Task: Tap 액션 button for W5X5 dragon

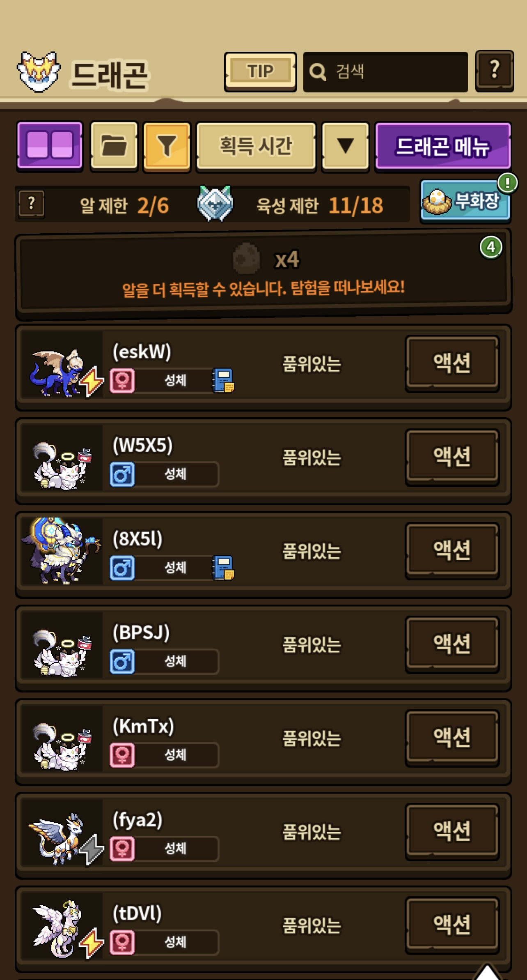Action: coord(452,457)
